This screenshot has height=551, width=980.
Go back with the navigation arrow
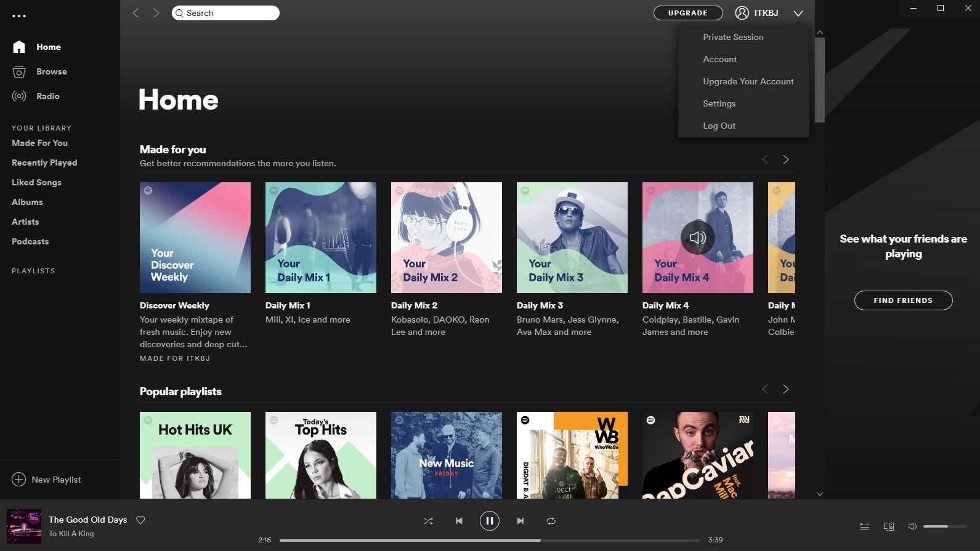[136, 13]
